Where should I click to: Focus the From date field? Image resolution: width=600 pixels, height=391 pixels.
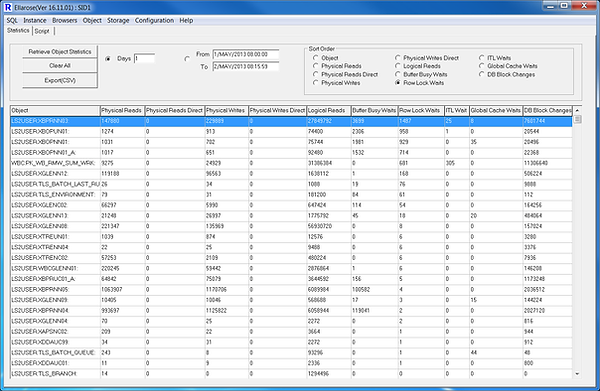(246, 54)
